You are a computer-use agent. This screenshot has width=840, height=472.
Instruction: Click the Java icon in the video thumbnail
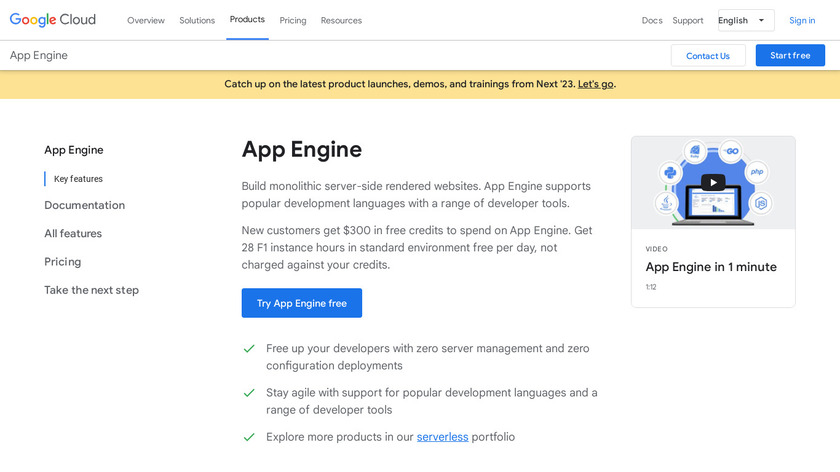tap(666, 203)
